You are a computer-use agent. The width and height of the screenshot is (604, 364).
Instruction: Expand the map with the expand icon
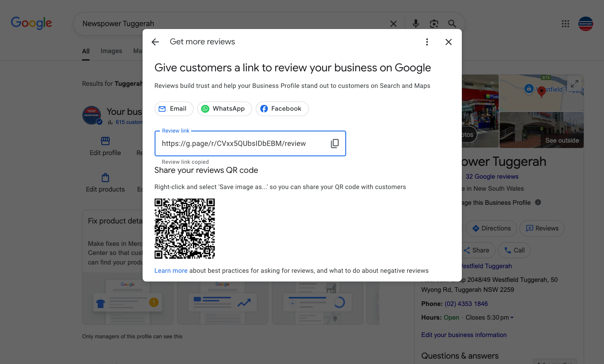[574, 84]
